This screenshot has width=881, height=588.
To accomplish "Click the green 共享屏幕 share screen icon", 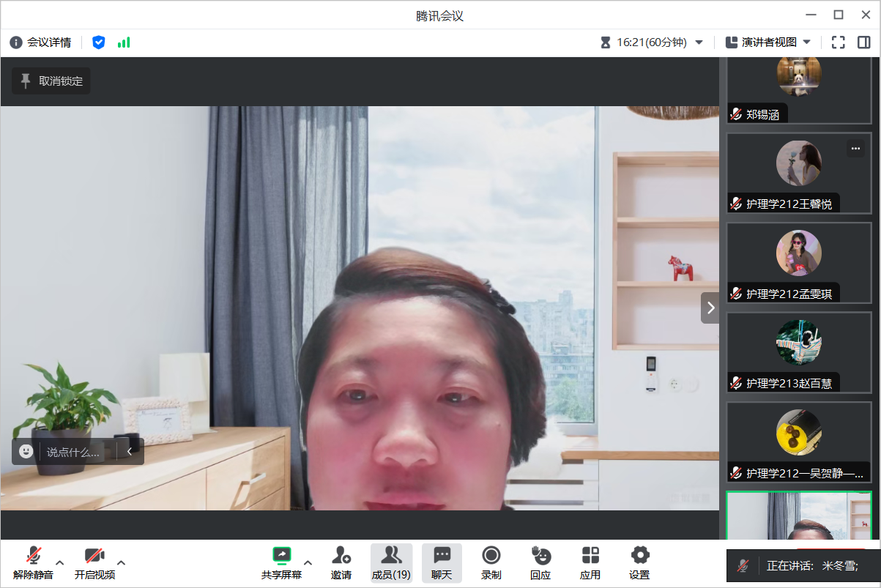I will 281,556.
